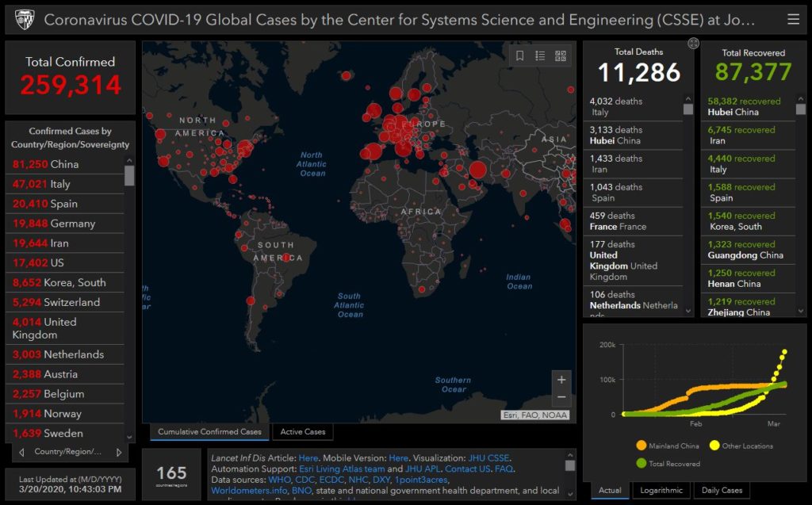The width and height of the screenshot is (812, 505).
Task: Click the Esri, FAO, NOAA map attribution
Action: coord(535,415)
